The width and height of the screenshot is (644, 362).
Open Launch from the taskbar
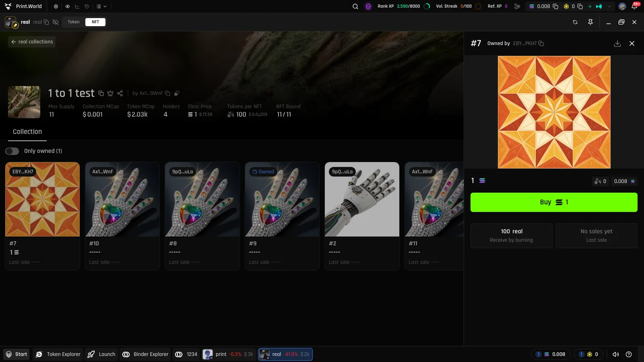coord(101,354)
